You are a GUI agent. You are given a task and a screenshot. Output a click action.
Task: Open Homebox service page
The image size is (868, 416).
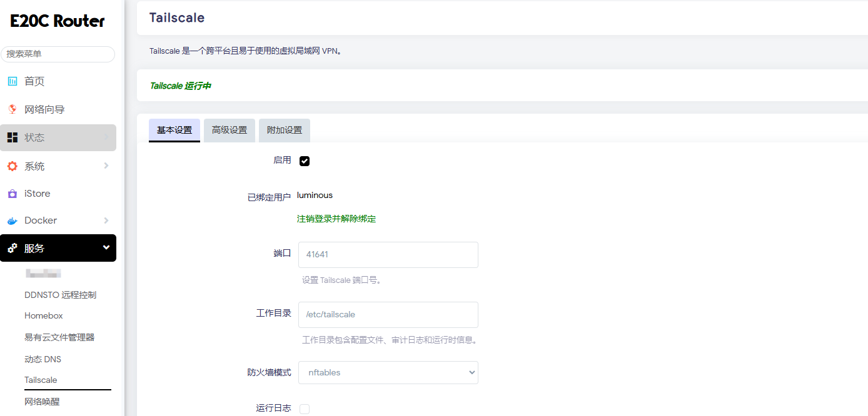(x=44, y=316)
